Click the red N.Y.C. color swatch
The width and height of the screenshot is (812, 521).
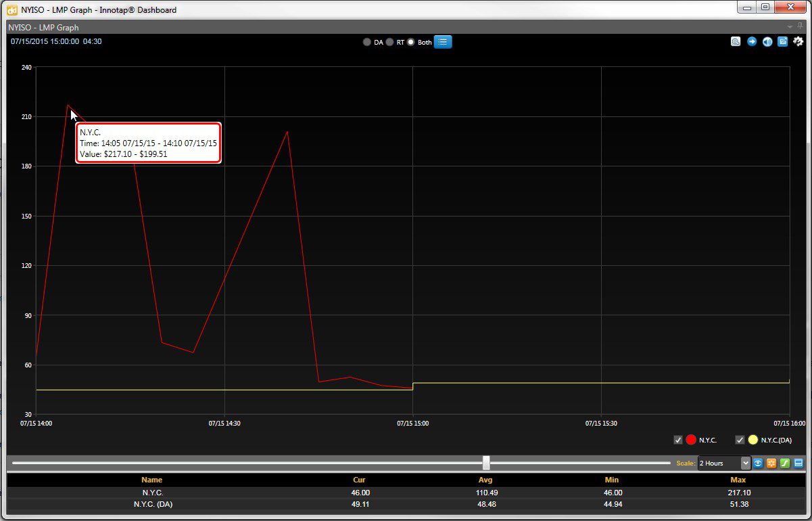pos(691,440)
